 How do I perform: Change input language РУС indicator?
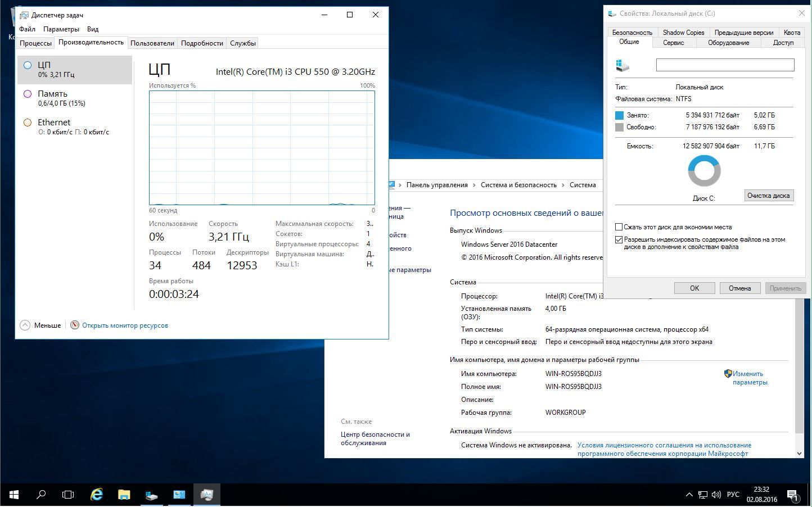click(733, 495)
